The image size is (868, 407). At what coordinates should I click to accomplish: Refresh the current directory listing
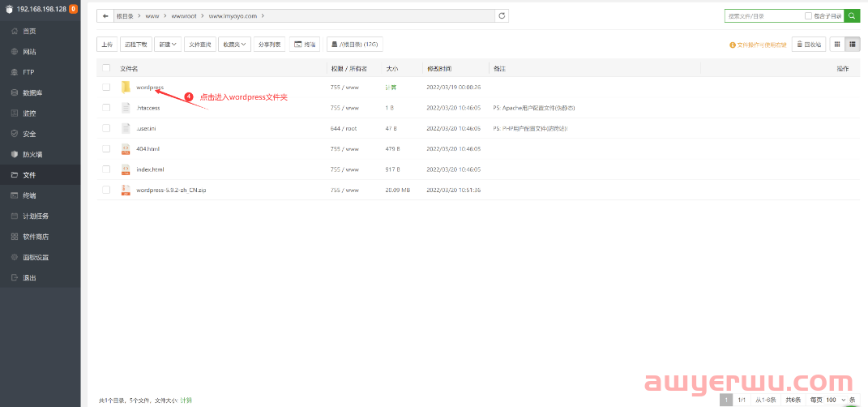pyautogui.click(x=502, y=16)
